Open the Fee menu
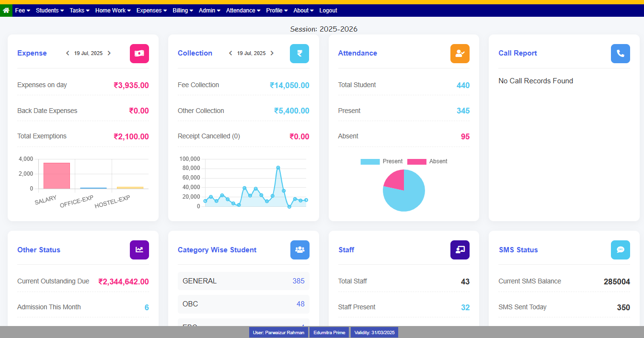Image resolution: width=644 pixels, height=338 pixels. pyautogui.click(x=22, y=10)
